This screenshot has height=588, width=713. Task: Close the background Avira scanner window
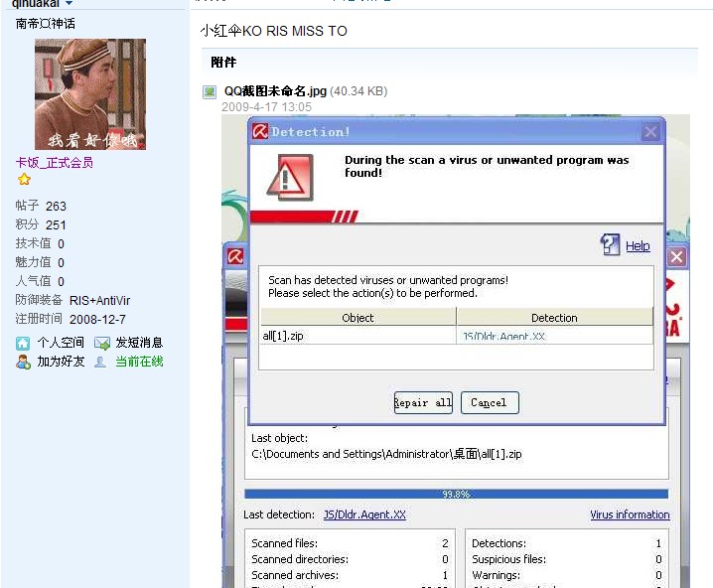(x=676, y=257)
